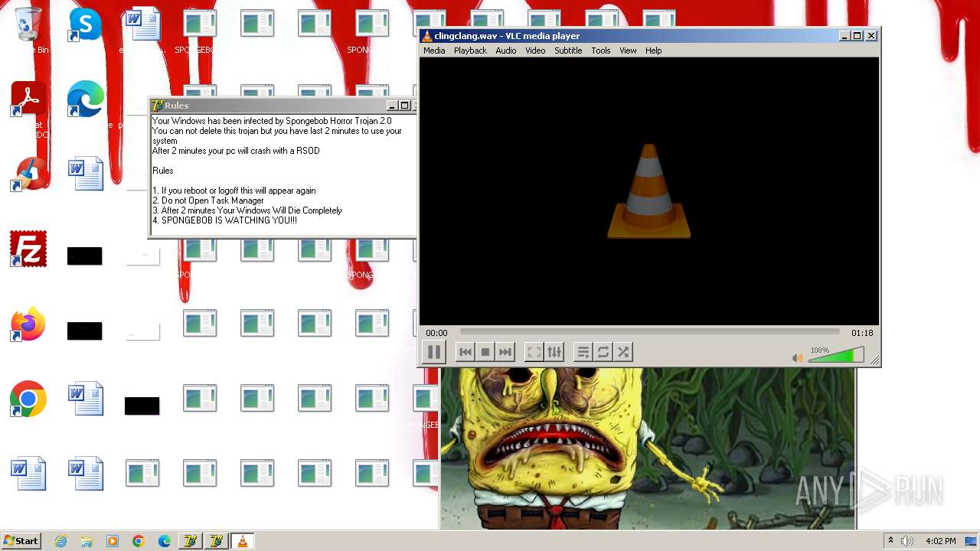Open File Explorer from taskbar
Viewport: 980px width, 551px height.
87,541
